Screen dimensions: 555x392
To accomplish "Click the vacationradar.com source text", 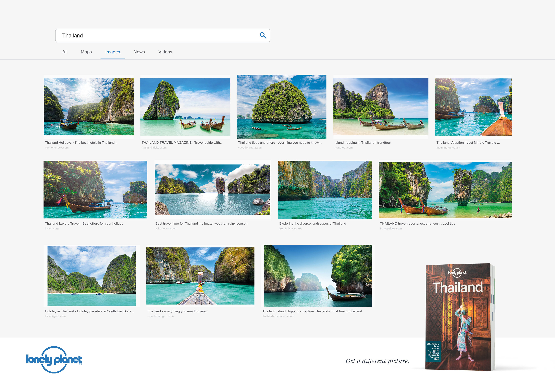I will click(250, 148).
